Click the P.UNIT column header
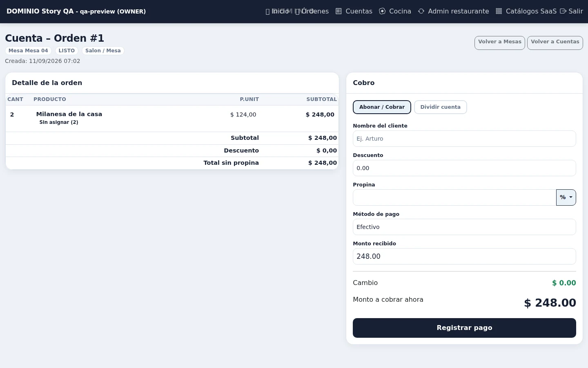 [249, 99]
